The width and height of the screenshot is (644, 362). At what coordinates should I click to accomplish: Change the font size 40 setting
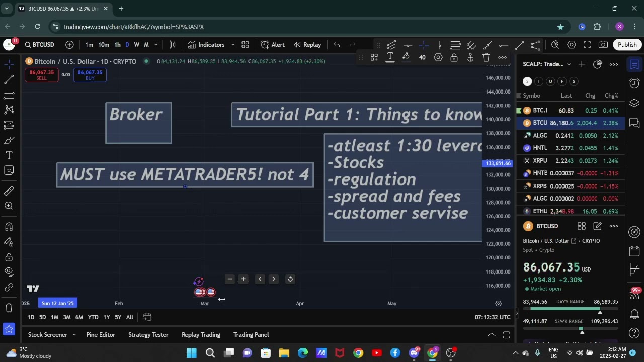point(422,57)
